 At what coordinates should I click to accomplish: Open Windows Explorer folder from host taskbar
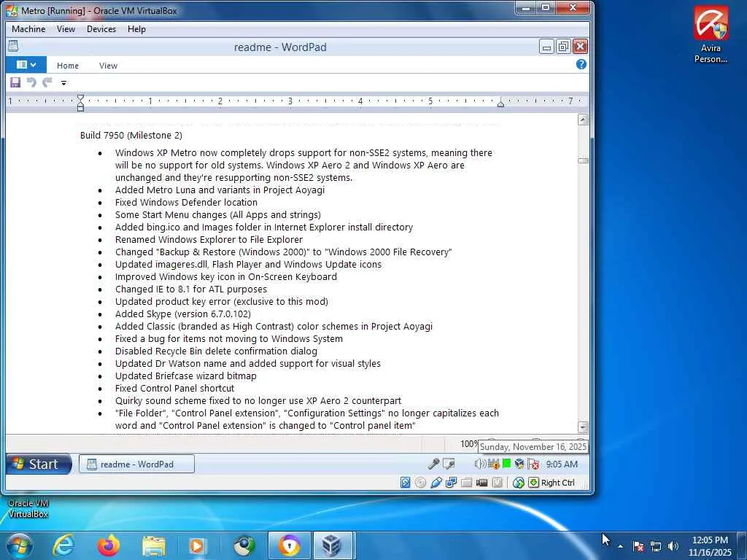click(154, 545)
